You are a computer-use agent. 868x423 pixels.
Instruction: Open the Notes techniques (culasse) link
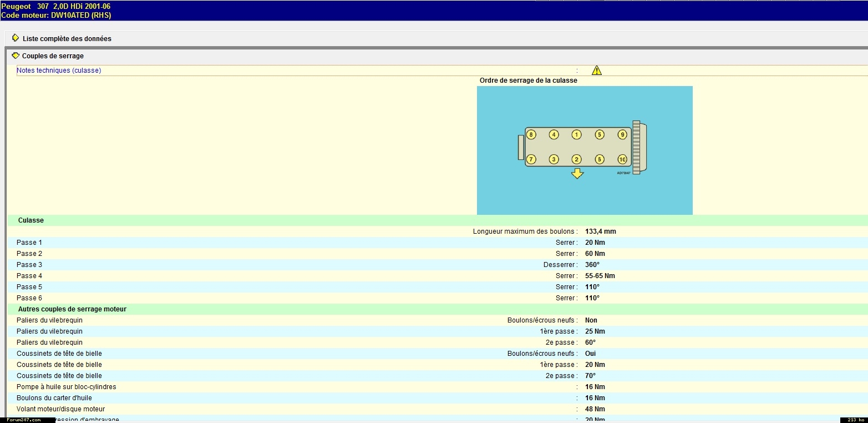(x=59, y=70)
